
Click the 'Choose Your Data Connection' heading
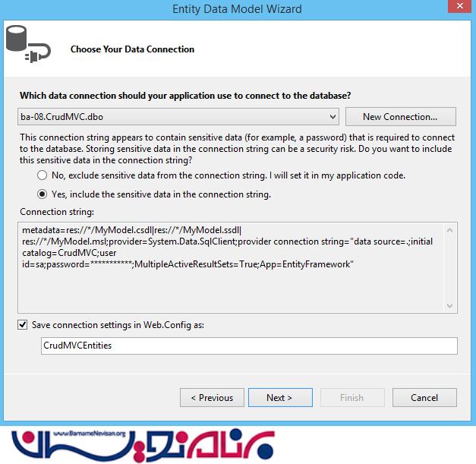(x=132, y=49)
